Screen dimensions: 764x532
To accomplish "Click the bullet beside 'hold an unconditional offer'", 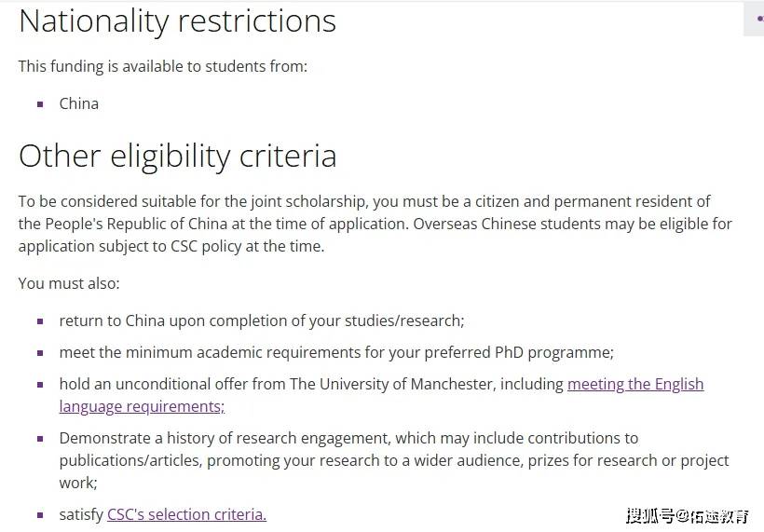I will pos(40,385).
